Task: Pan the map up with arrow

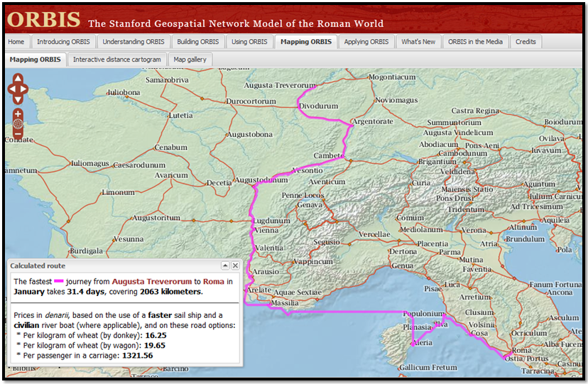Action: point(18,79)
